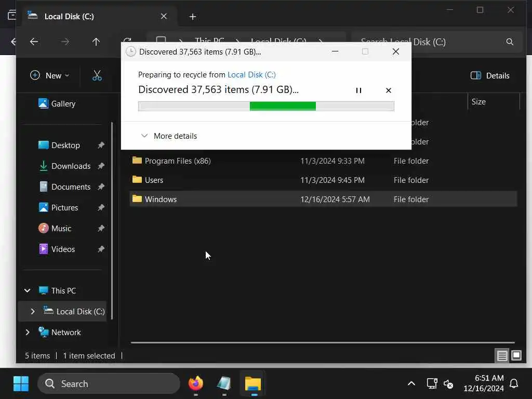Click the taskbar Search box

[x=109, y=383]
